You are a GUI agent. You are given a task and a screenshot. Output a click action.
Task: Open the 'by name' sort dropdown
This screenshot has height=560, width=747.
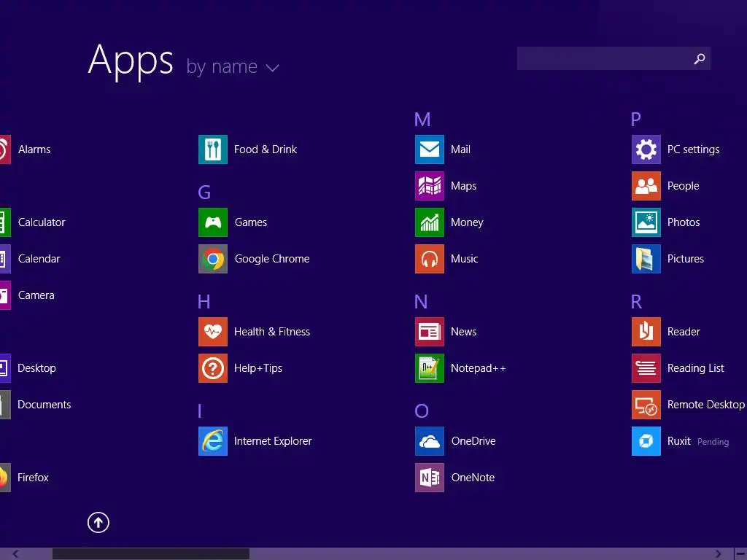pos(232,66)
